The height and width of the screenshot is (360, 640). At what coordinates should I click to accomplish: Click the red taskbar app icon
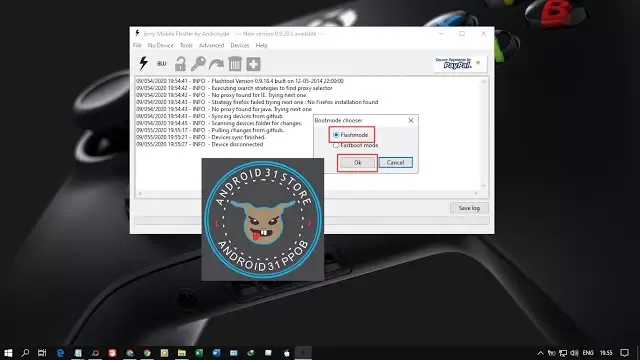coord(112,353)
